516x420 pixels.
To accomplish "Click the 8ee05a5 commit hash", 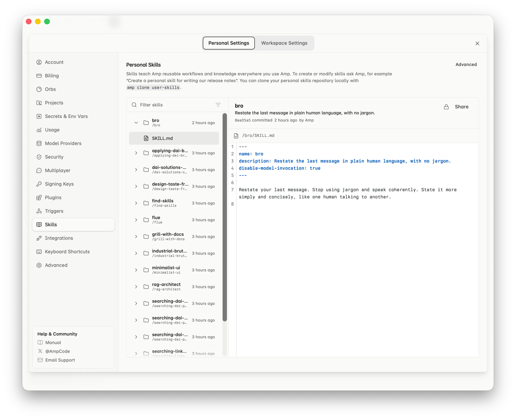I will coord(243,120).
